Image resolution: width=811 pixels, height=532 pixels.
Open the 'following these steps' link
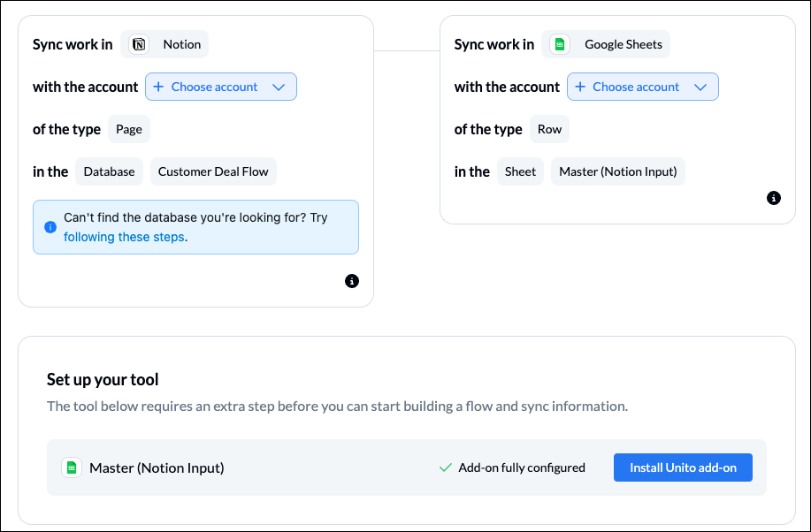(x=124, y=237)
